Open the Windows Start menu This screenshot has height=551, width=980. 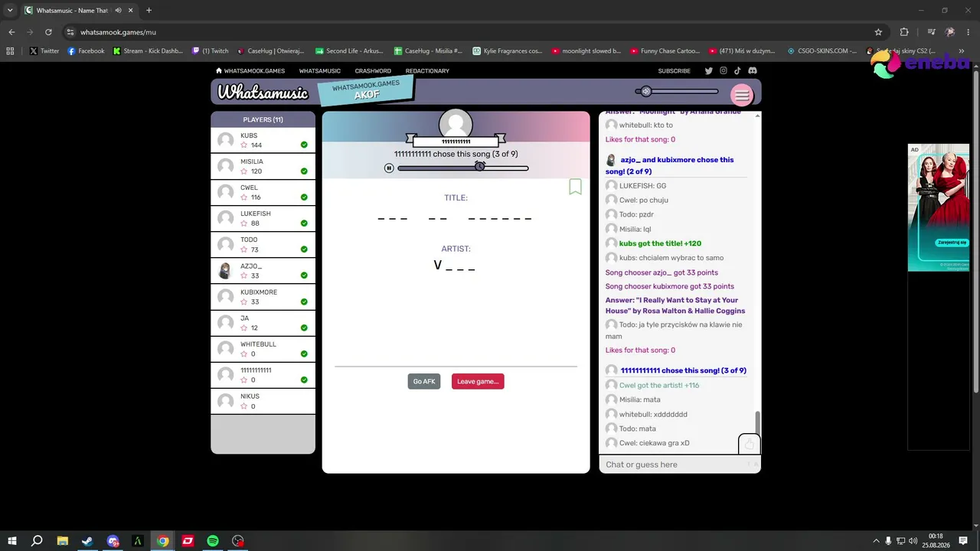click(x=12, y=541)
